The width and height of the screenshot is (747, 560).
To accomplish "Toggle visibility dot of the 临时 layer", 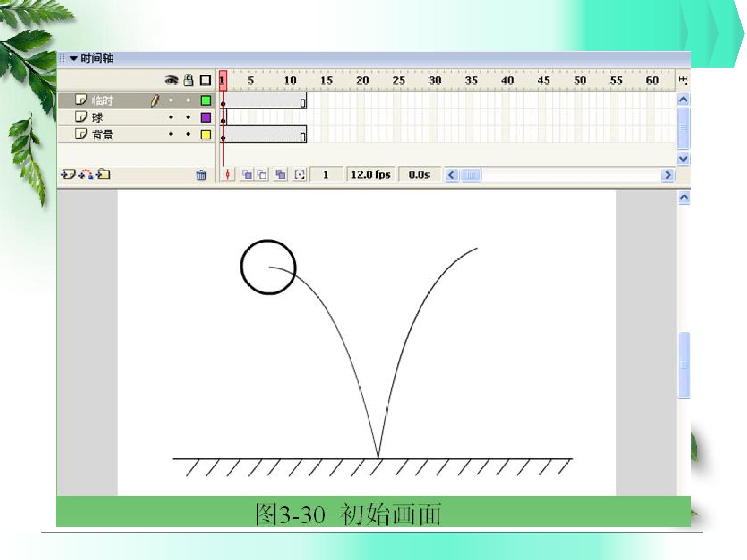I will point(171,100).
